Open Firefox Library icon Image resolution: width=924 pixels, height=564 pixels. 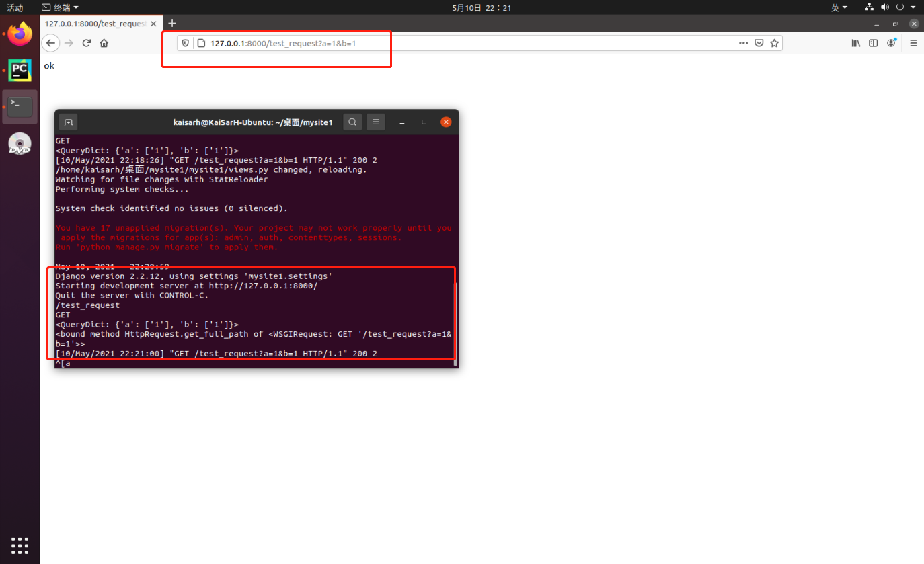(856, 43)
